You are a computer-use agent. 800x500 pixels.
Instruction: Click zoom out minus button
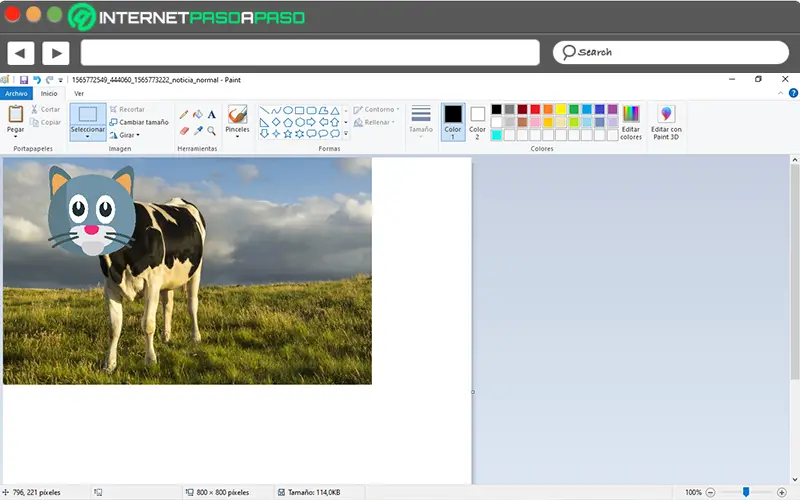click(x=710, y=492)
